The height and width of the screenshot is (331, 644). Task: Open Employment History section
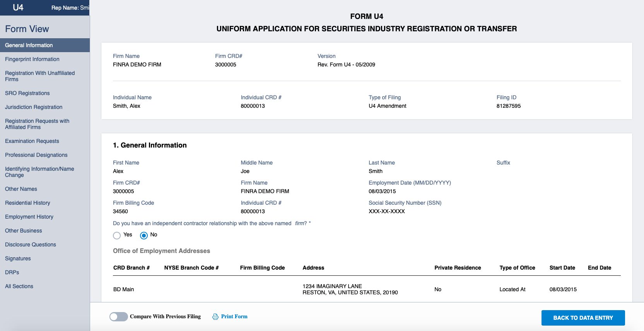(29, 217)
